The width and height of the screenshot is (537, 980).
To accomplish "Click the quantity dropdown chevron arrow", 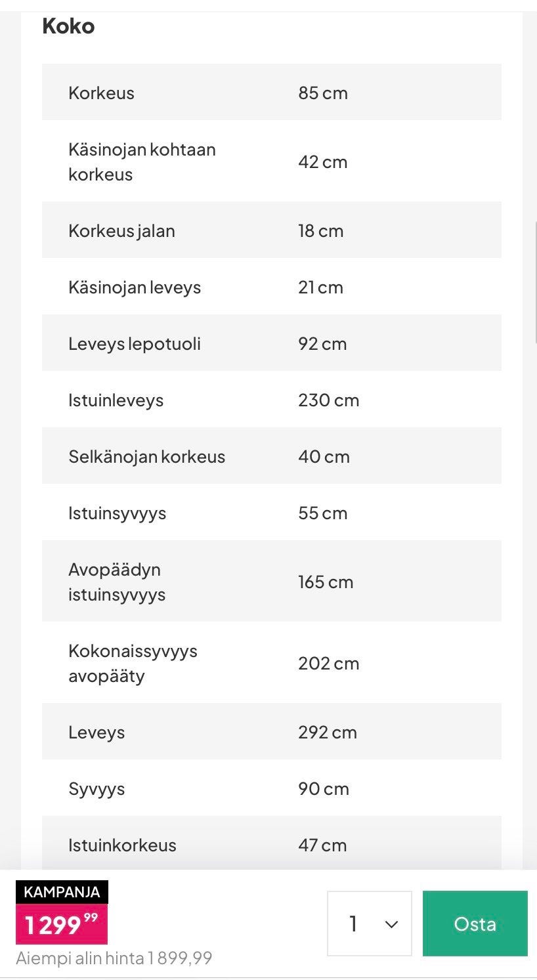I will (x=392, y=924).
